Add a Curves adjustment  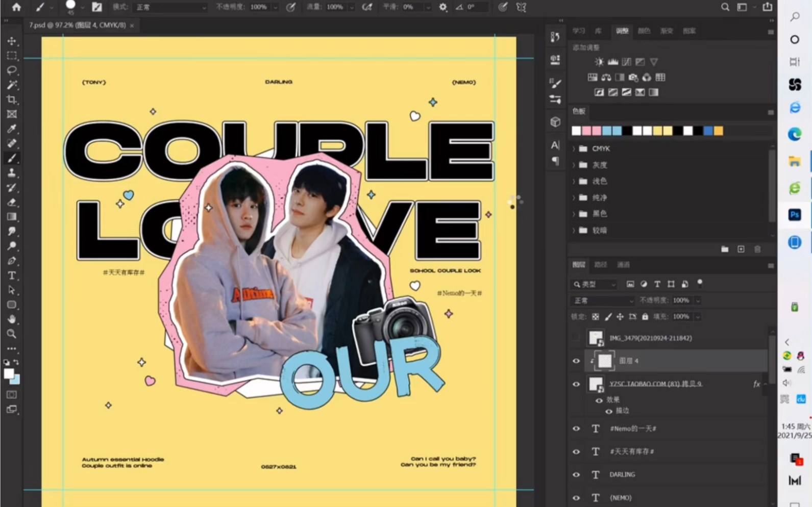click(627, 62)
